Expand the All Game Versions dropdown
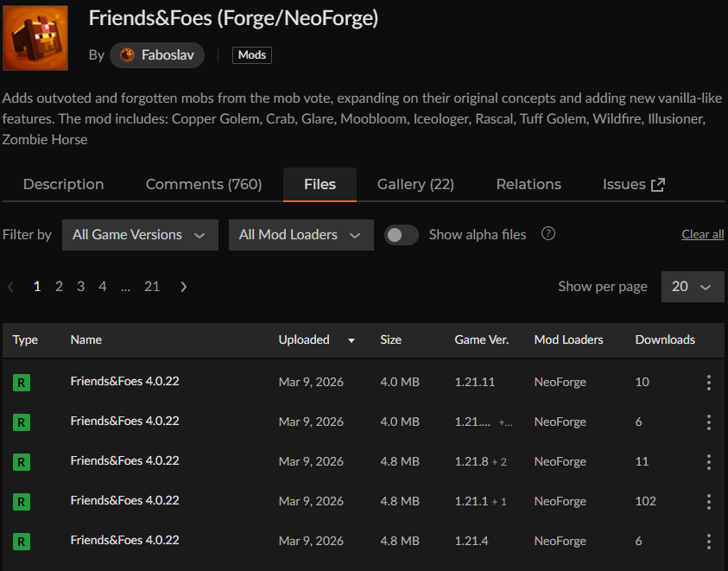The image size is (728, 571). [139, 235]
